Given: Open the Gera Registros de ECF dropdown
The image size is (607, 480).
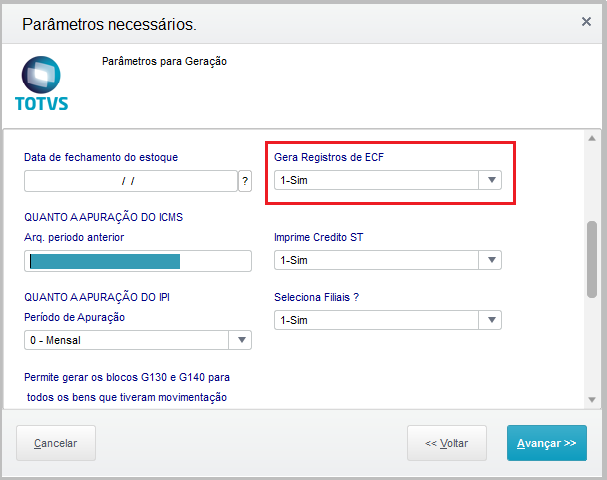Looking at the screenshot, I should (x=490, y=181).
